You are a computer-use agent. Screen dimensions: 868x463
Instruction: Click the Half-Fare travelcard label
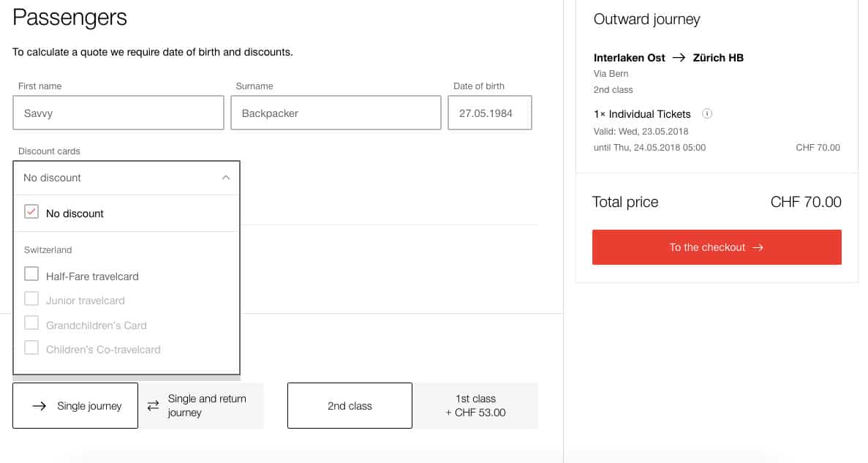[x=92, y=276]
